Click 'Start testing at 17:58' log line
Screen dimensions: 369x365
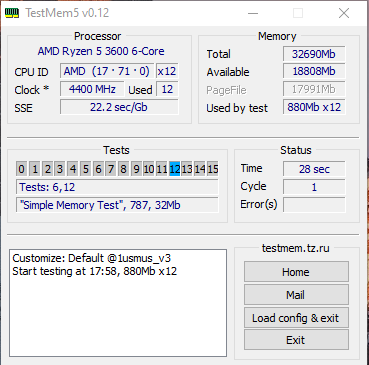(95, 271)
